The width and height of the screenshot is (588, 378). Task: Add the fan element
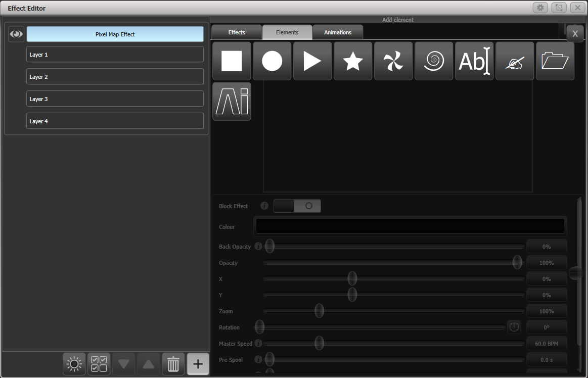pyautogui.click(x=393, y=61)
